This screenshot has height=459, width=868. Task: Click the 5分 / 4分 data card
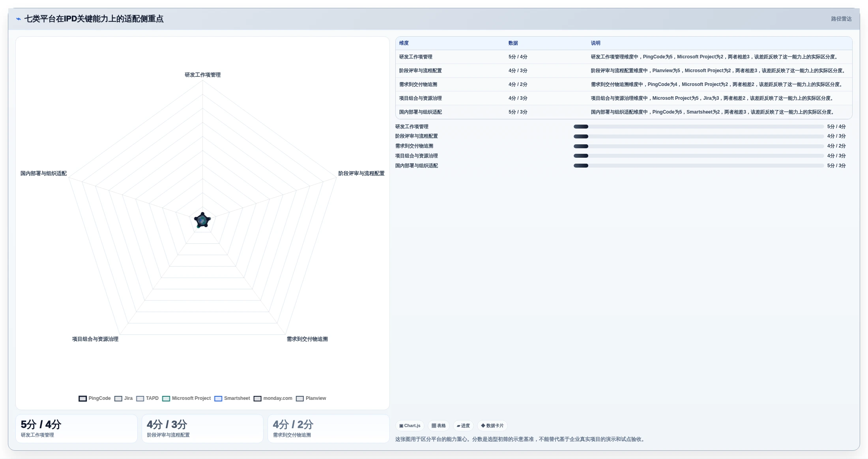(77, 429)
